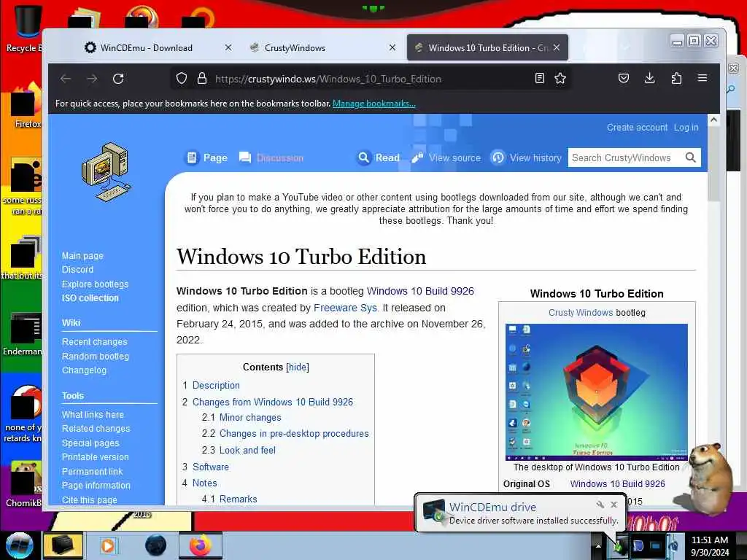Open Recent changes in sidebar

tap(94, 342)
